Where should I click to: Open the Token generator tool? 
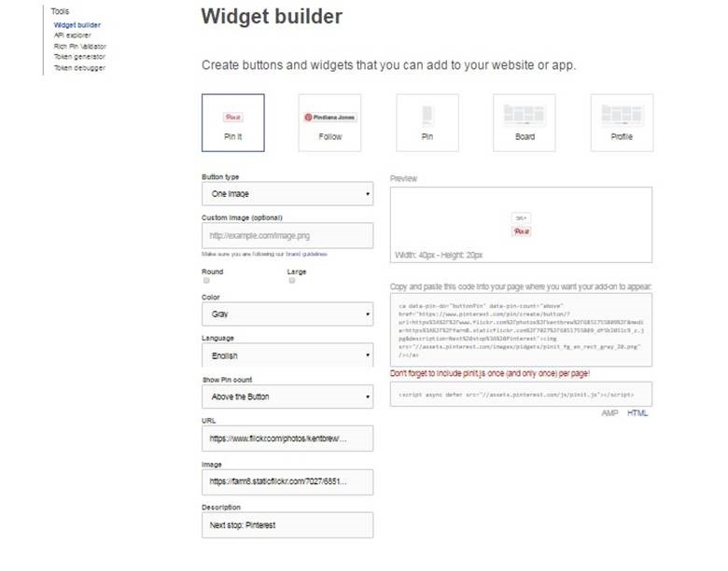(x=79, y=57)
